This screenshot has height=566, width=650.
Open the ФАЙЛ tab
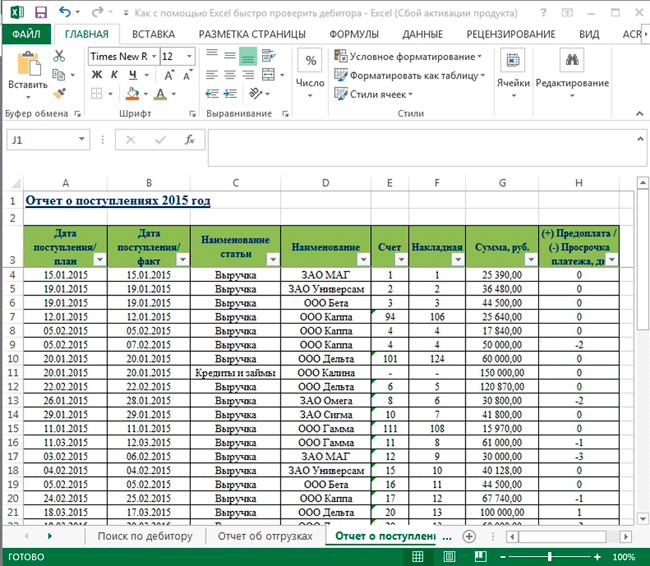(x=26, y=34)
